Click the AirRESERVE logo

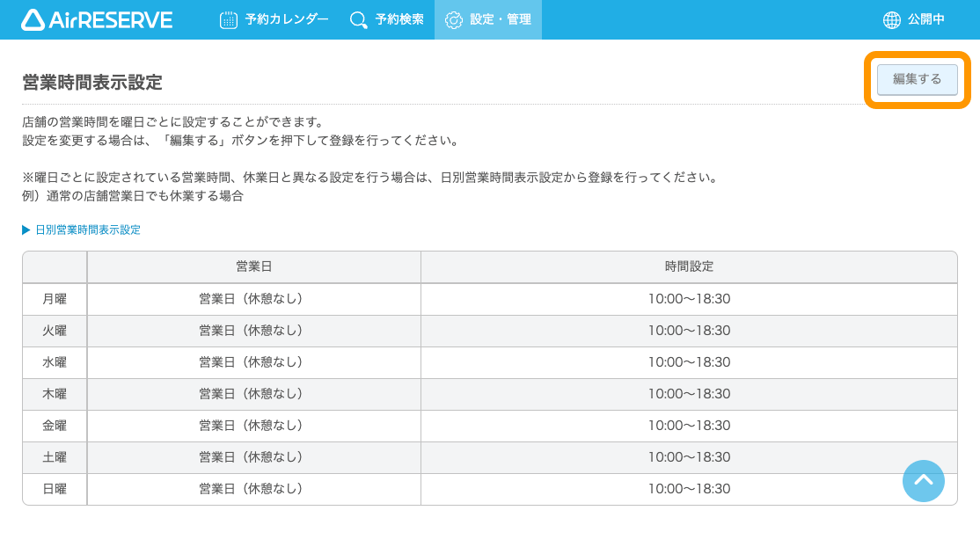point(97,20)
